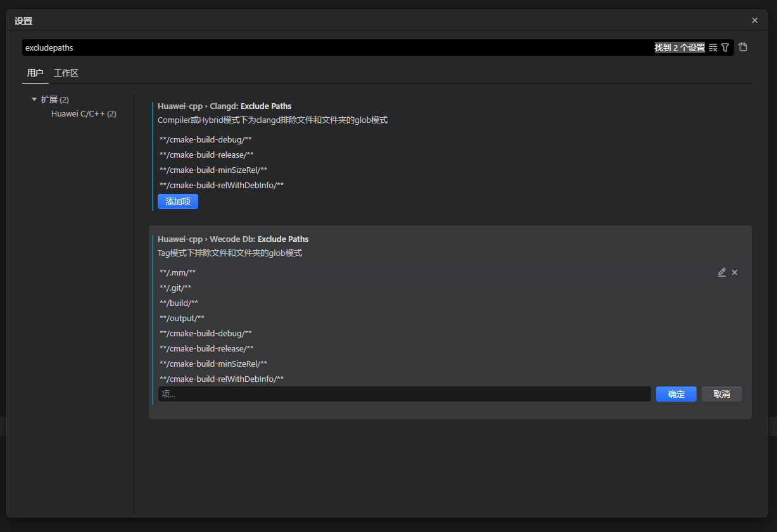The image size is (777, 532).
Task: Focus the 项... item input field
Action: [405, 394]
